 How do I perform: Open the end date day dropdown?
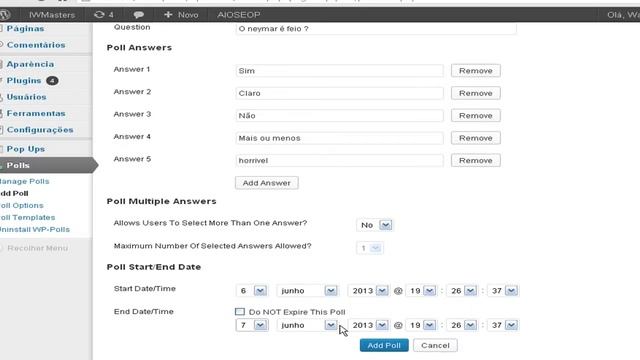[252, 325]
